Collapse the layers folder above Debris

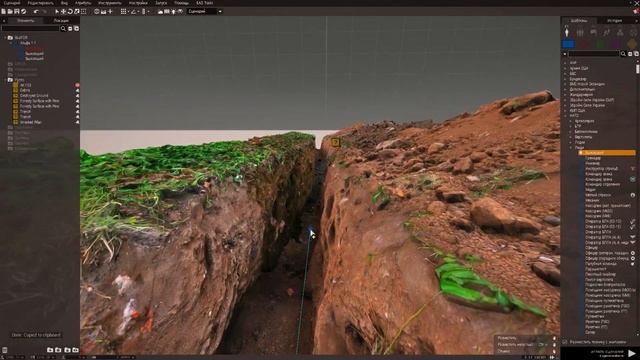[x=5, y=80]
